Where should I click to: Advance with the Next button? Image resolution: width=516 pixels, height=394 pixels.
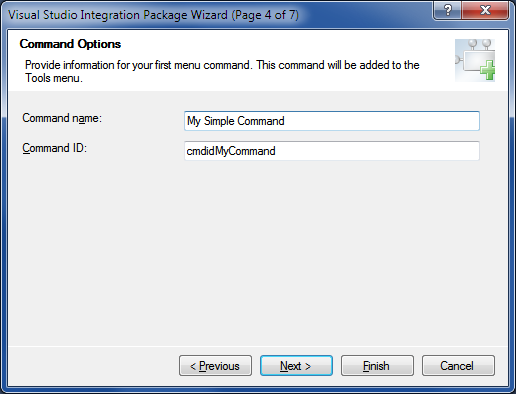click(x=296, y=366)
